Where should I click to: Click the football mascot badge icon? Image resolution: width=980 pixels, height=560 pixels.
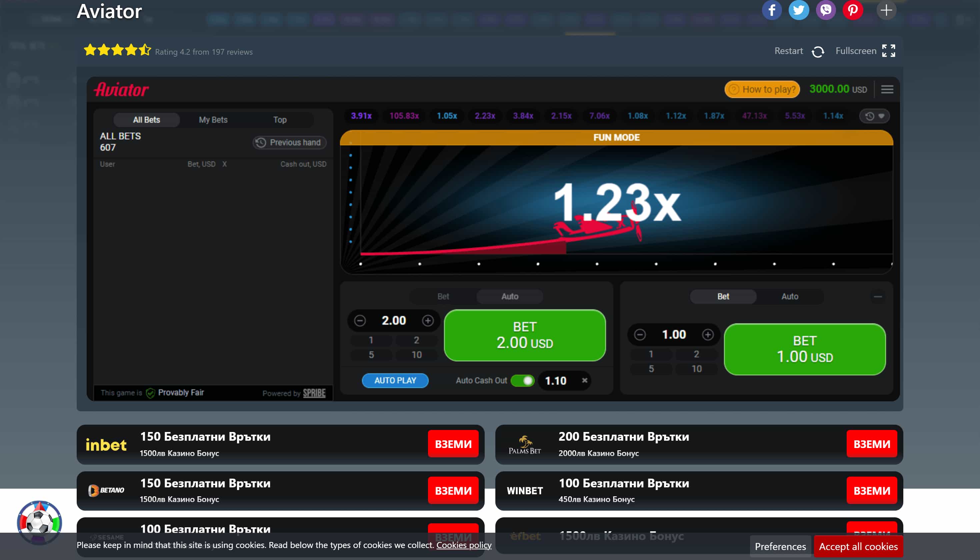point(39,522)
